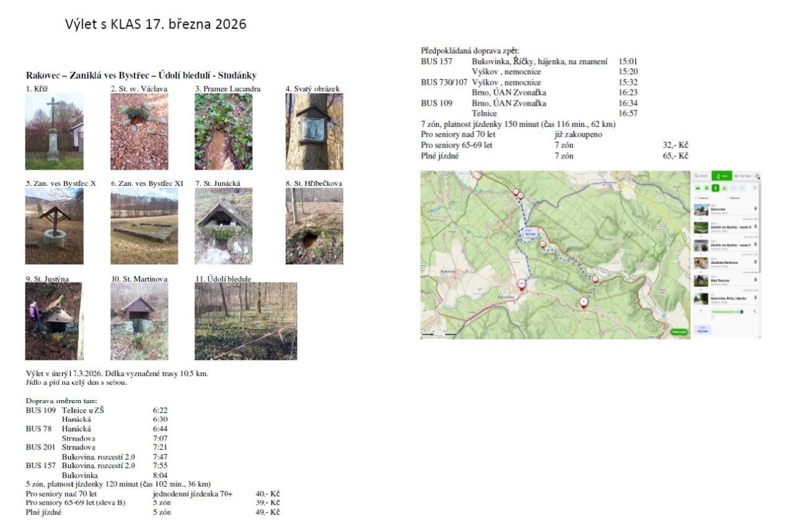793x532 pixels.
Task: Pick the bicycle route mode icon
Action: (x=724, y=188)
